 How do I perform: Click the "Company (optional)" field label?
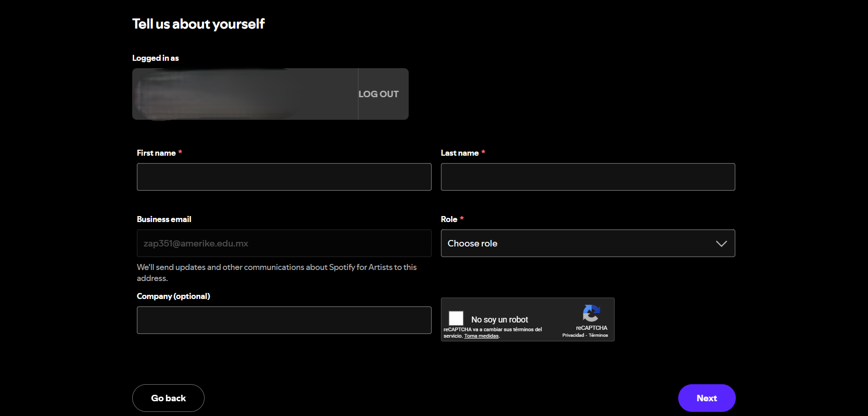(x=173, y=296)
